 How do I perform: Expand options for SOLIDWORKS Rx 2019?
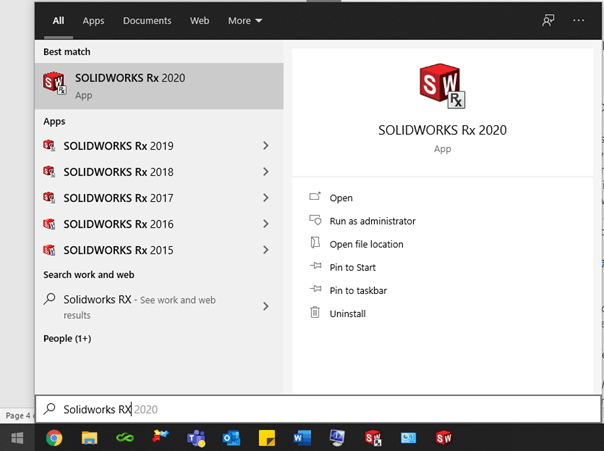click(x=266, y=146)
